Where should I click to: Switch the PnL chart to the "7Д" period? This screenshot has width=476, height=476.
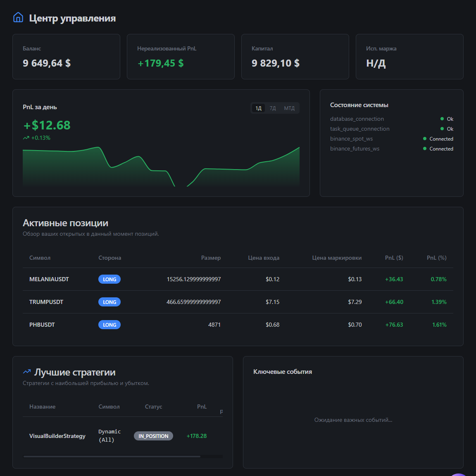(x=273, y=108)
